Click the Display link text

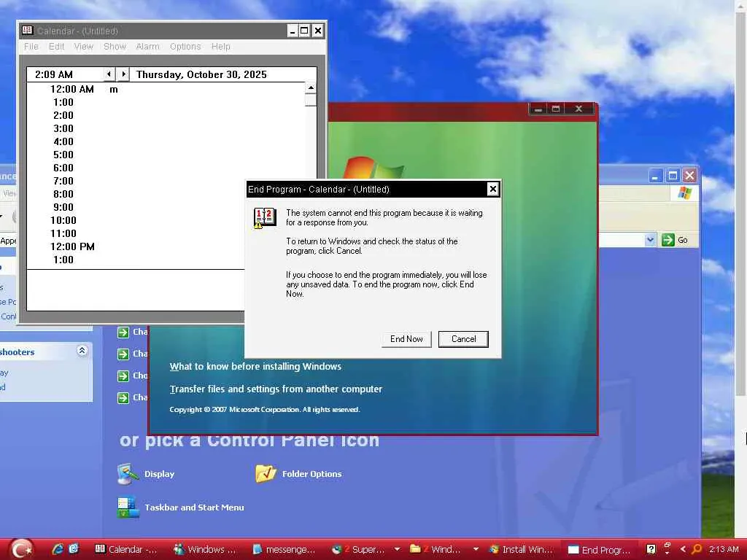coord(160,474)
